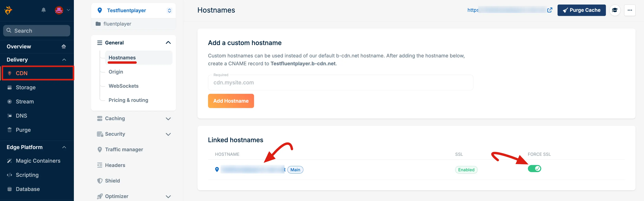644x201 pixels.
Task: Click the SSL Enabled badge
Action: pyautogui.click(x=466, y=170)
